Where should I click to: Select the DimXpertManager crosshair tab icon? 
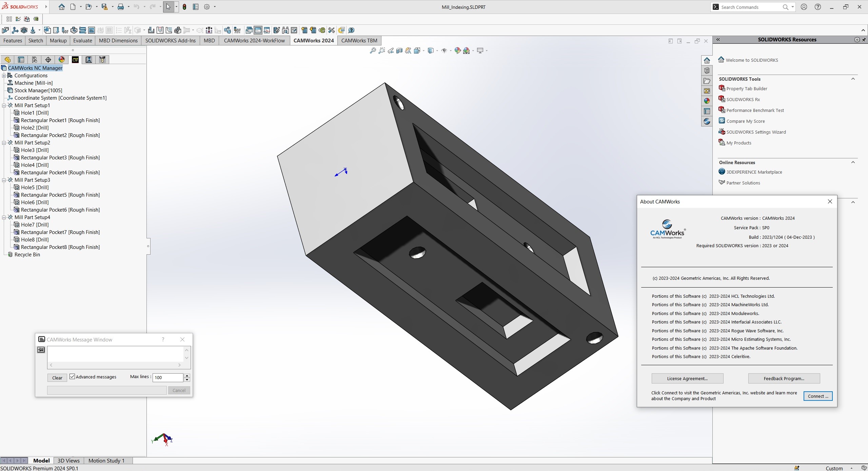[48, 60]
